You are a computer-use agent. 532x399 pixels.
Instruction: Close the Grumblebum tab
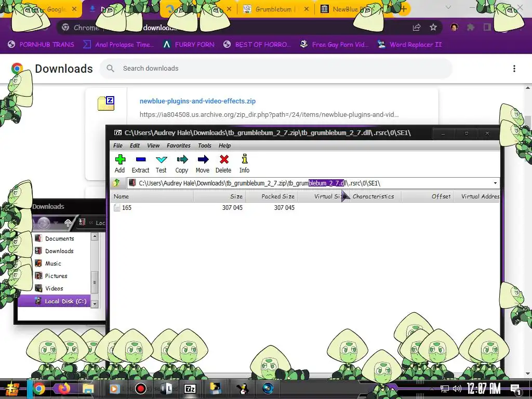coord(307,9)
